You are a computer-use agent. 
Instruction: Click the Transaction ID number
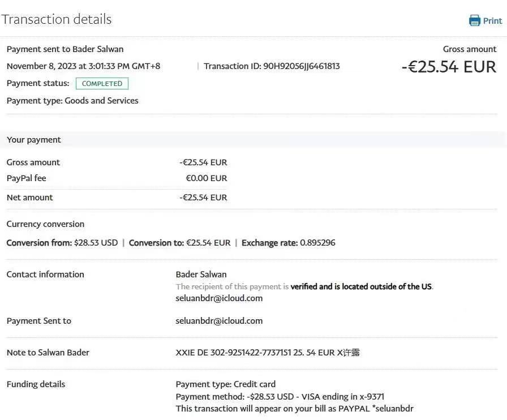click(x=301, y=66)
